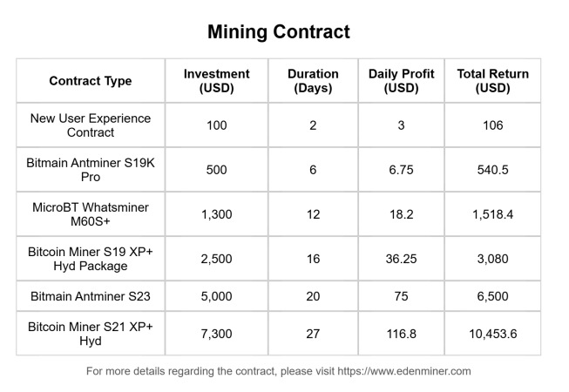Select the Bitcoin Miner S21 XP+ Hyd cell
Image resolution: width=569 pixels, height=392 pixels.
[91, 335]
